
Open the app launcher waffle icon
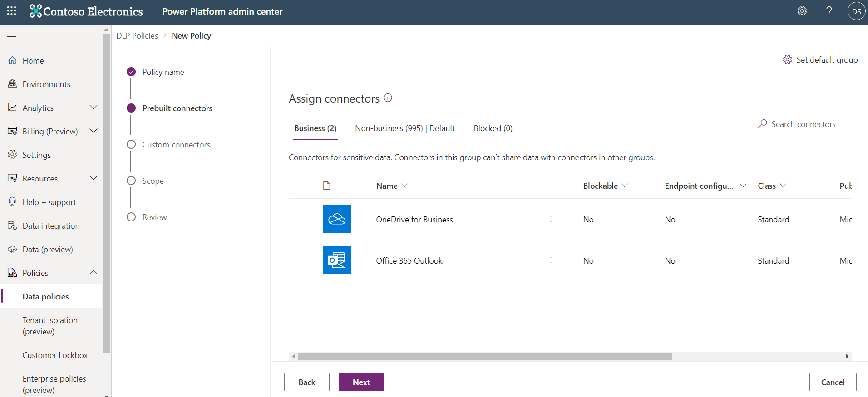[12, 11]
